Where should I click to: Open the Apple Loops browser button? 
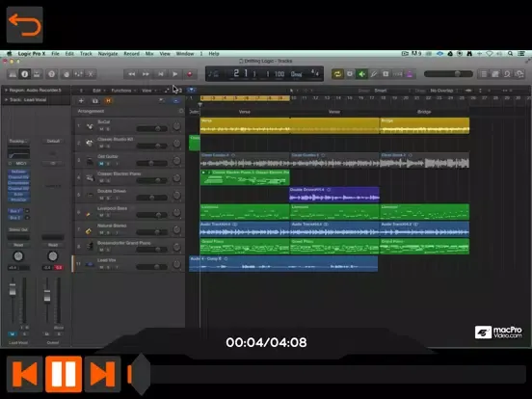click(507, 74)
